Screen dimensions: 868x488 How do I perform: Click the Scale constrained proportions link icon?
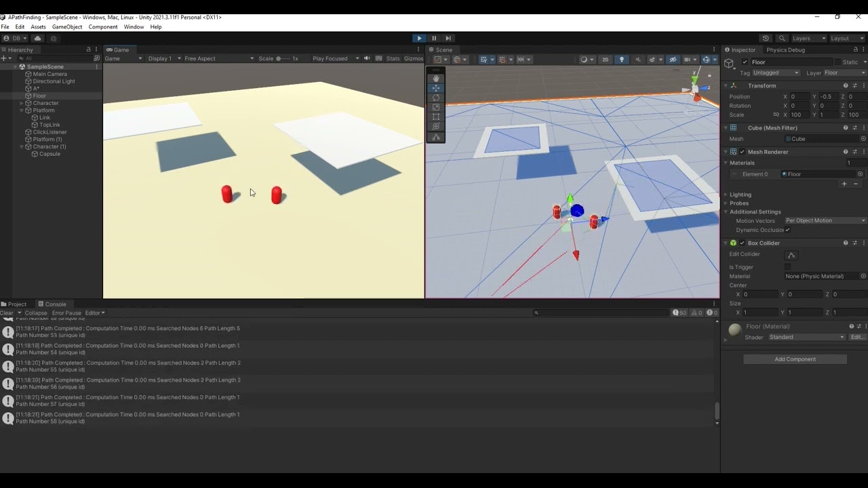[x=776, y=115]
